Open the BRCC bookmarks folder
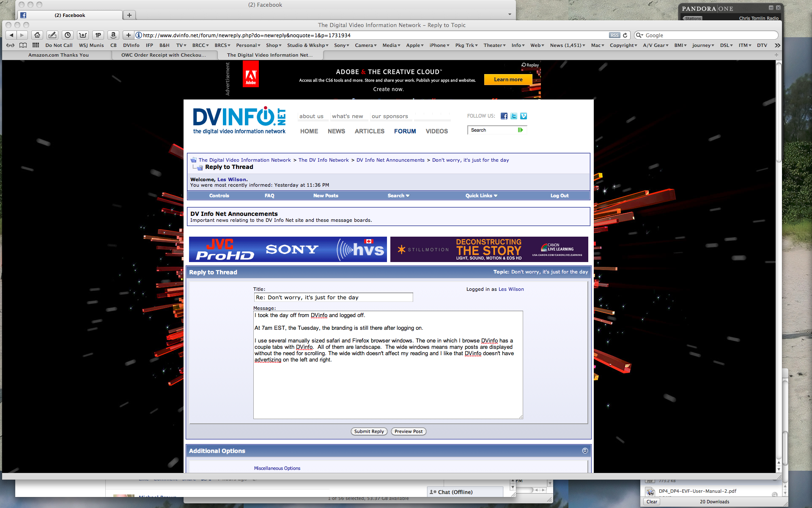 [200, 45]
